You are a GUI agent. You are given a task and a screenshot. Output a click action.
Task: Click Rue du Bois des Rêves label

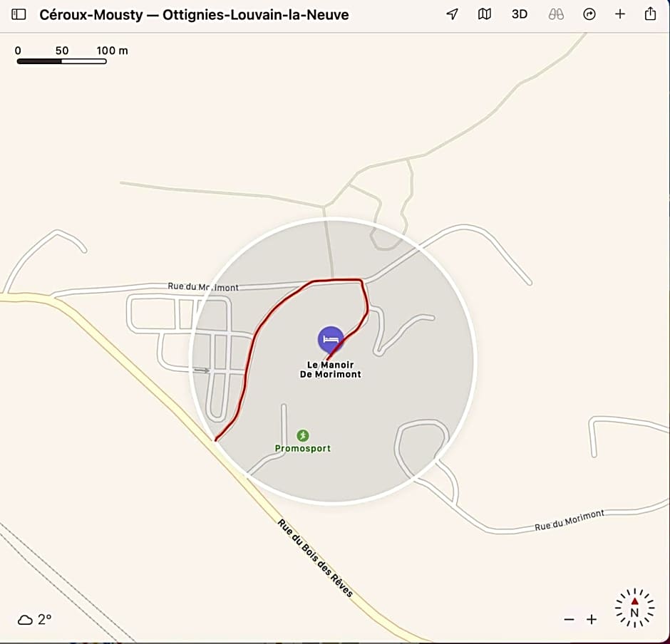pos(315,558)
